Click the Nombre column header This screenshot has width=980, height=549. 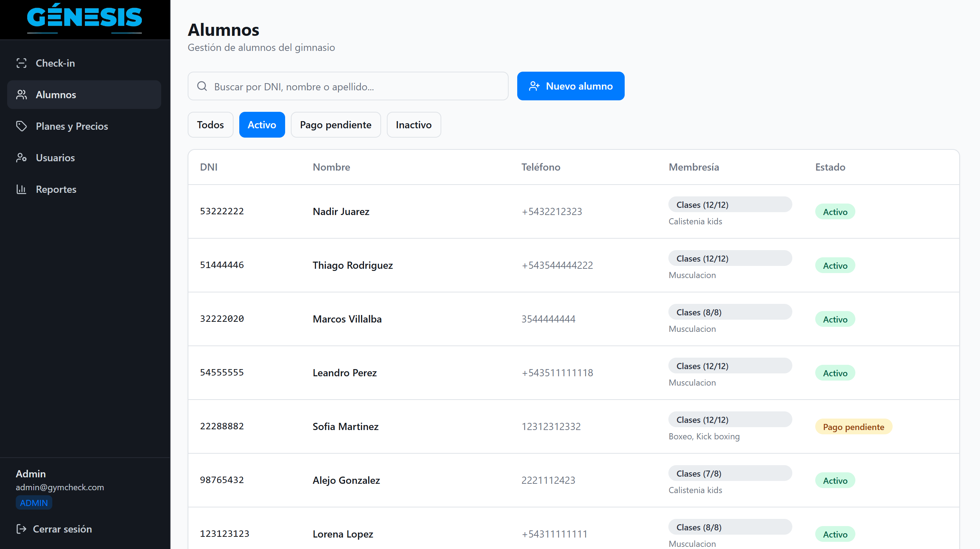point(331,167)
